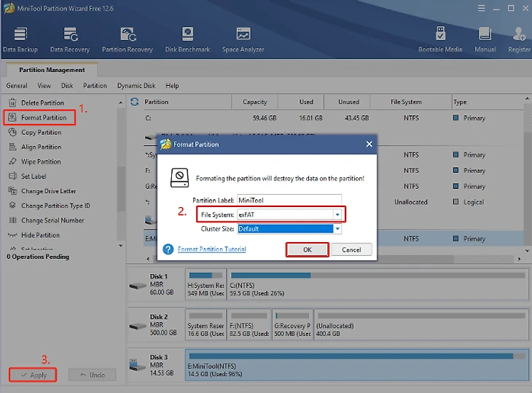Open Dynamic Disk menu

[x=136, y=85]
